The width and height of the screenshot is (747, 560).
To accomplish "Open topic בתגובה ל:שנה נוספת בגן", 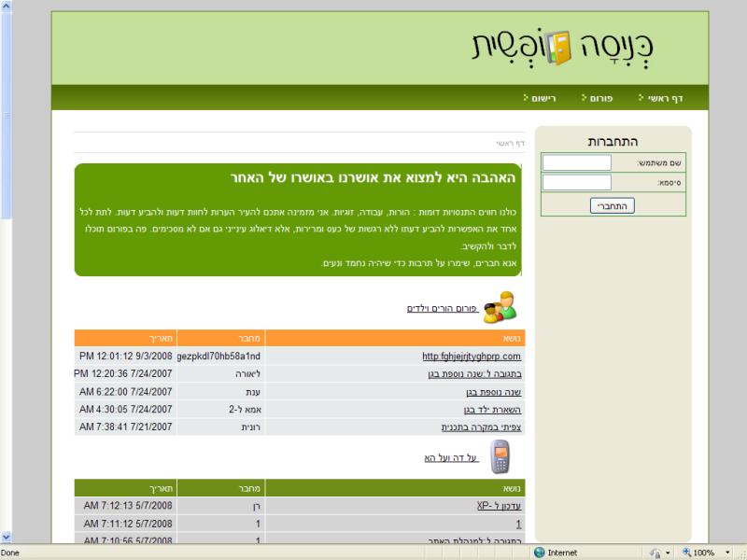I will pyautogui.click(x=474, y=374).
